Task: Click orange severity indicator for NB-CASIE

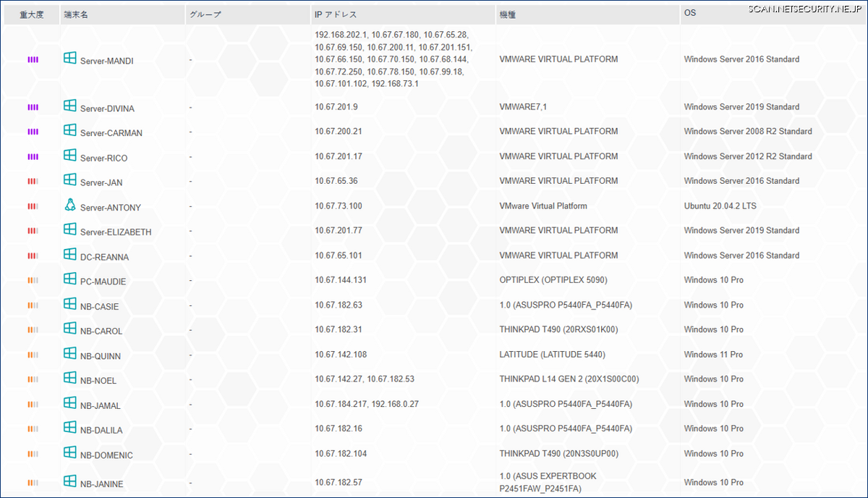Action: [33, 305]
